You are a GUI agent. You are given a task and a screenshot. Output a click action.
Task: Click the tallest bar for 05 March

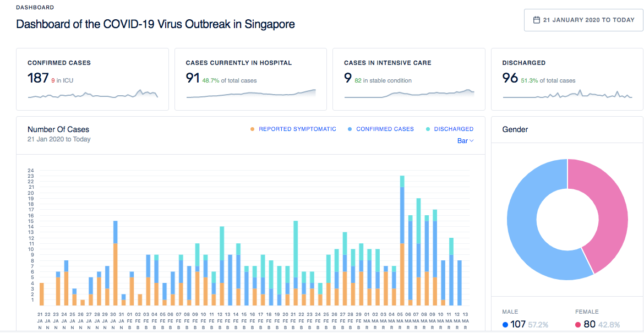click(x=402, y=242)
